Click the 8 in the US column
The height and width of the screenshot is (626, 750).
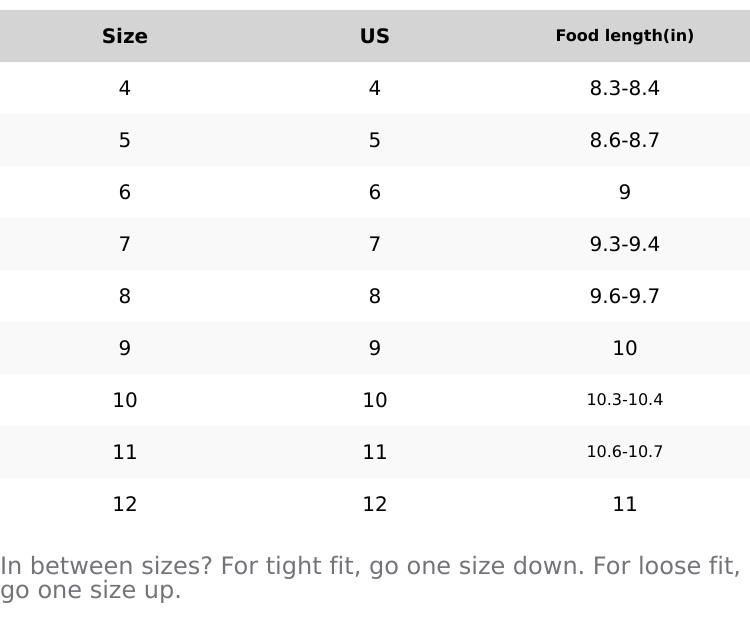click(x=375, y=296)
